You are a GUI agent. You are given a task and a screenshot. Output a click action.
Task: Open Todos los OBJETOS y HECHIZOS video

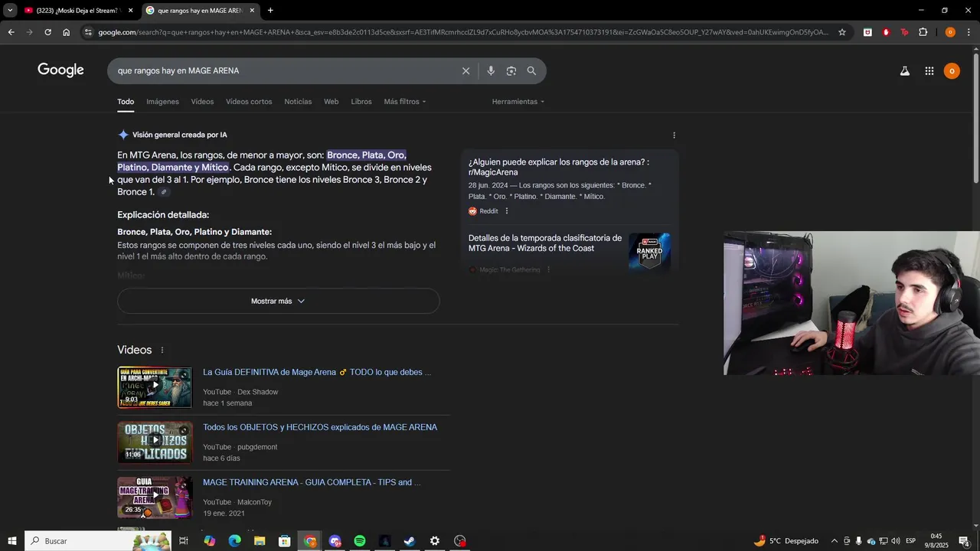pyautogui.click(x=320, y=427)
